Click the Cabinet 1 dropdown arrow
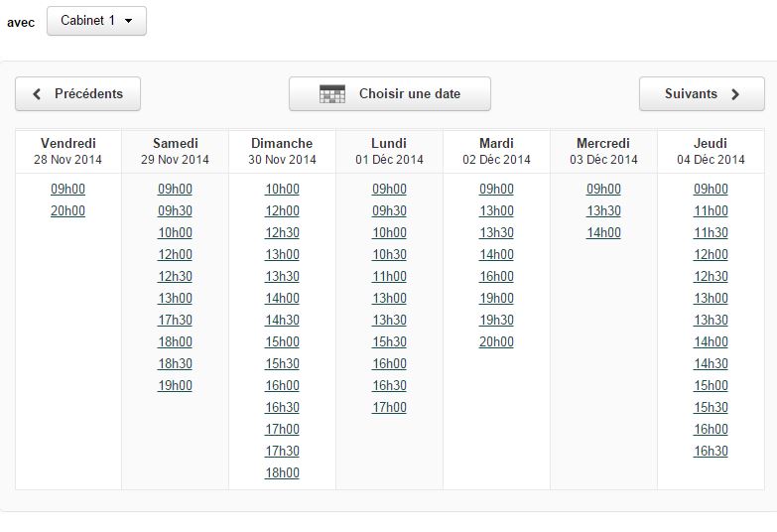 tap(128, 21)
